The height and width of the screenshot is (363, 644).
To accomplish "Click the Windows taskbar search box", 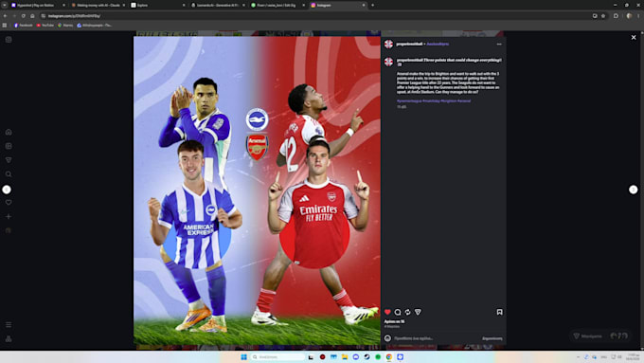I will click(x=277, y=356).
